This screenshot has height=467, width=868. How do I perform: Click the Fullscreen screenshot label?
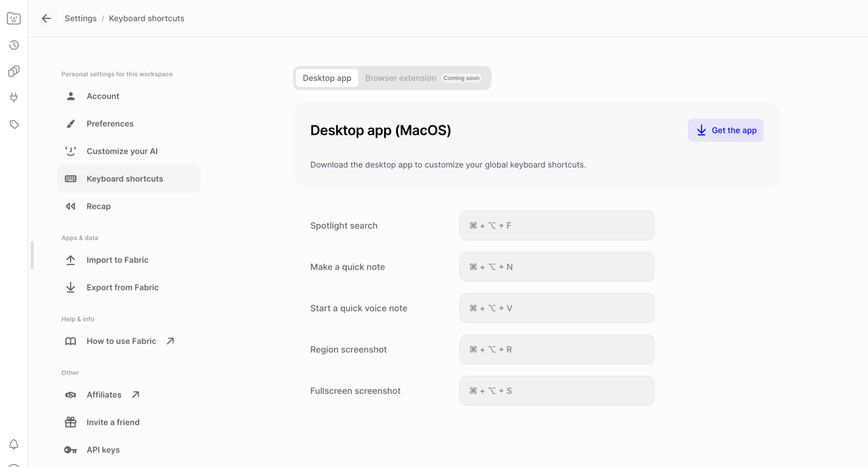[x=355, y=391]
